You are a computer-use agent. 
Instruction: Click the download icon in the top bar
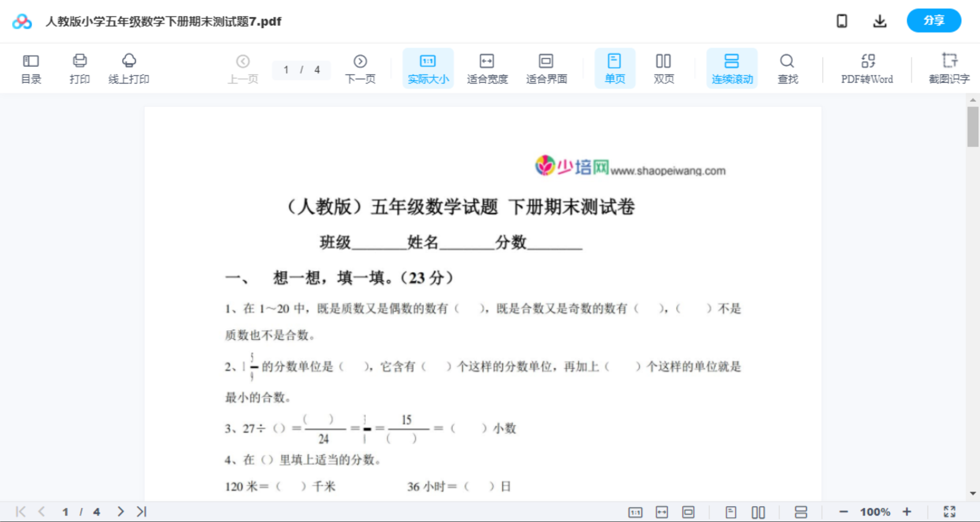click(x=879, y=20)
